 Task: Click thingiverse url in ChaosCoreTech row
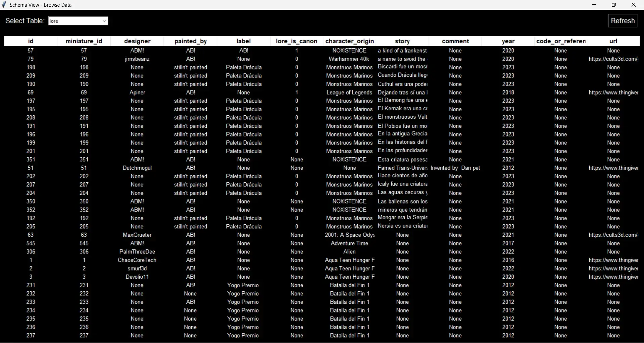pos(613,260)
